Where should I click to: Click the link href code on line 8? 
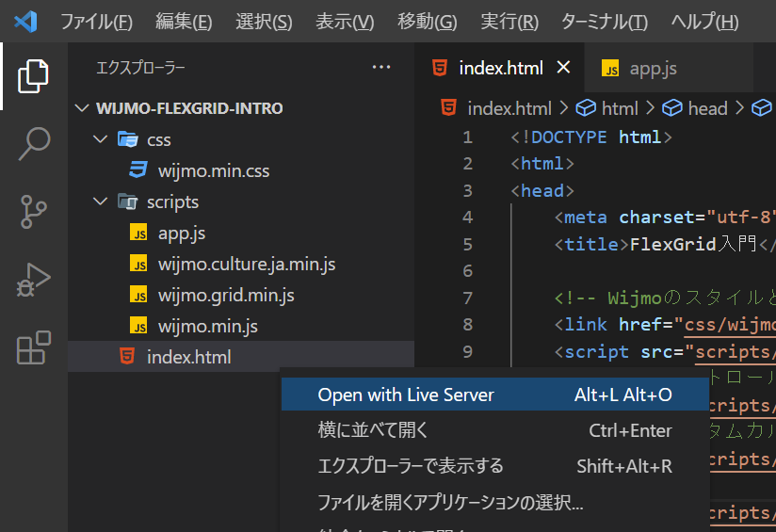pos(665,324)
